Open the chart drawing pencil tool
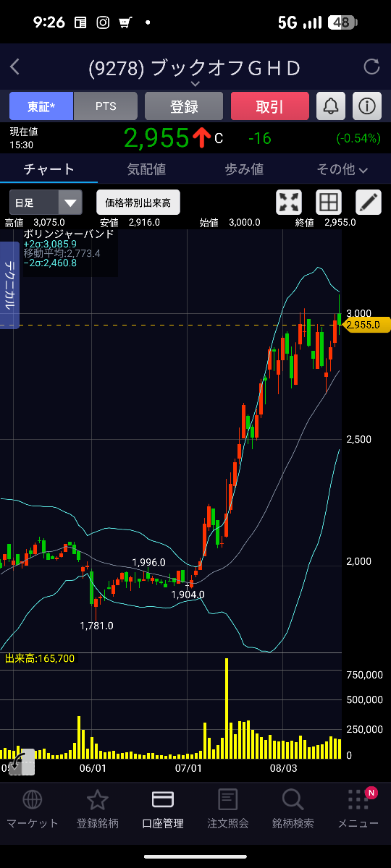 click(x=369, y=202)
